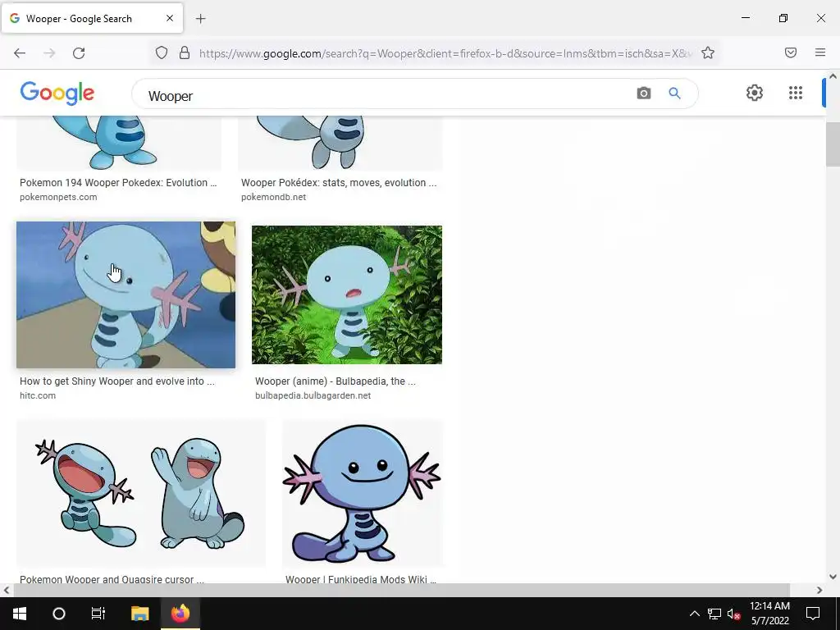Focus the browser address bar URL

[x=445, y=53]
